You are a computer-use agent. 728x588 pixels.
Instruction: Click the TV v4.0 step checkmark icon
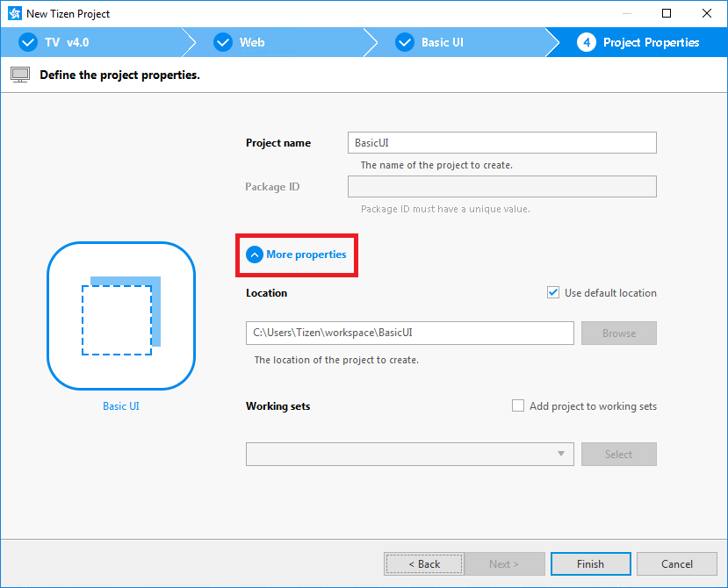point(28,42)
